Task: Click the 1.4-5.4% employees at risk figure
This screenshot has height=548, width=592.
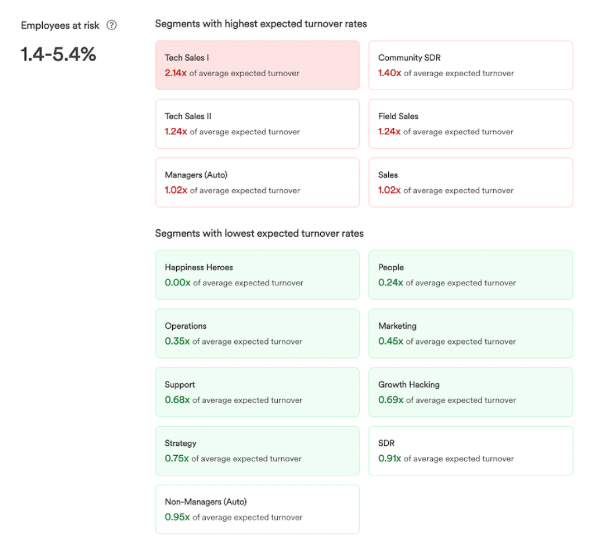Action: (x=59, y=54)
